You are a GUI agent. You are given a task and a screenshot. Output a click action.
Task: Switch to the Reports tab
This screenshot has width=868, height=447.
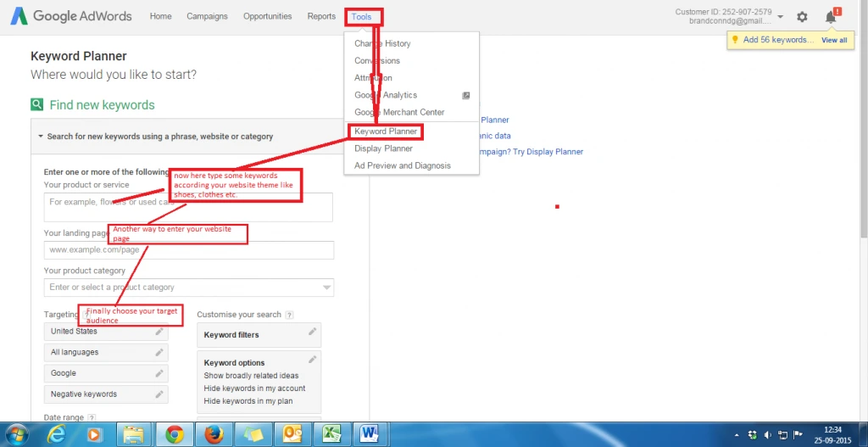click(x=321, y=17)
